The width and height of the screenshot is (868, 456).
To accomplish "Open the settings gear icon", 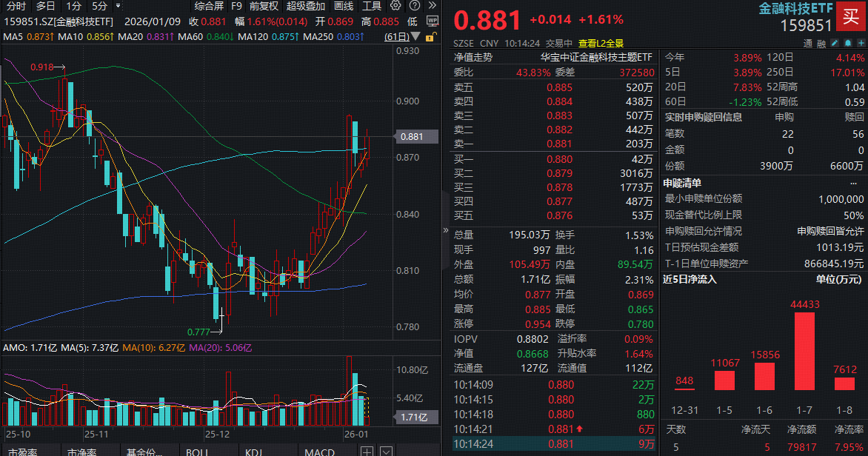I will tap(395, 7).
